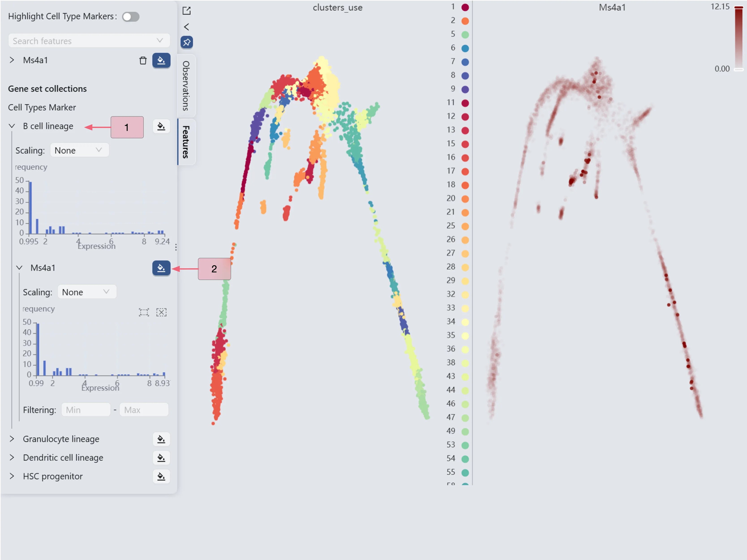
Task: Delete the top Ms4a1 feature with trash icon
Action: pyautogui.click(x=143, y=60)
